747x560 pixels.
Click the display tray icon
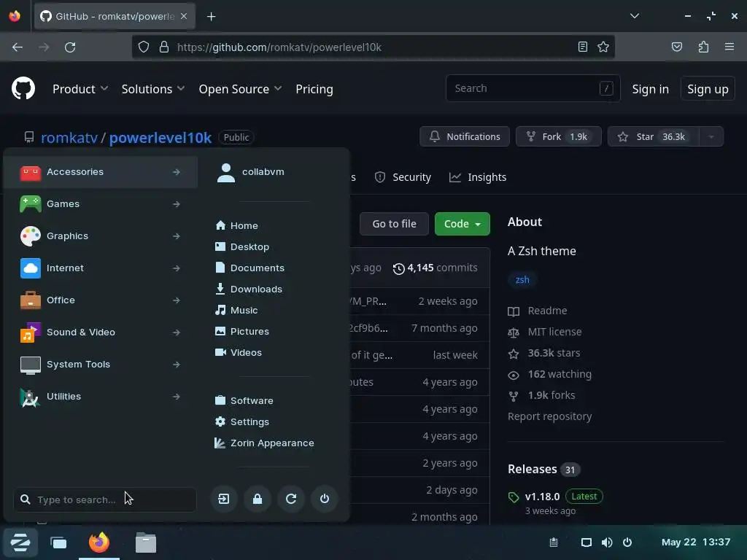click(587, 542)
